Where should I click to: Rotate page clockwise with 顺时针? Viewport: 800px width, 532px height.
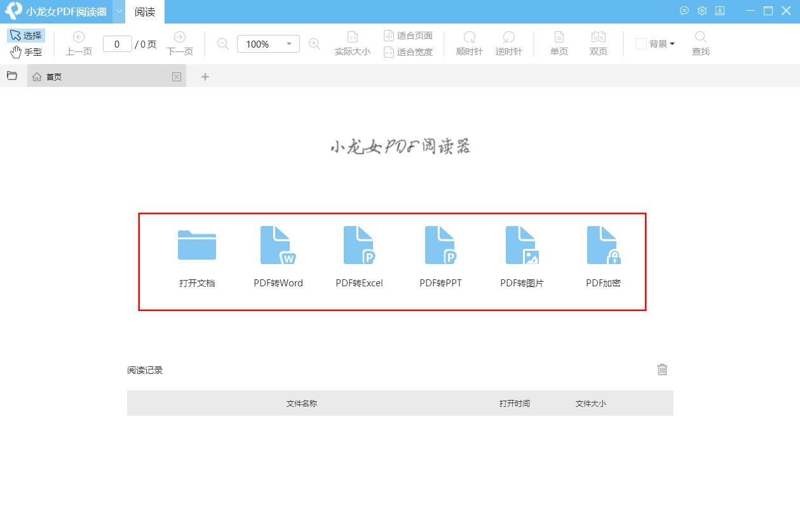(469, 43)
